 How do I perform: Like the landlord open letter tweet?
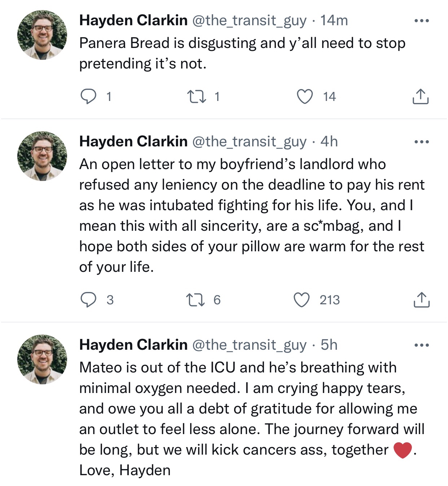(x=302, y=300)
